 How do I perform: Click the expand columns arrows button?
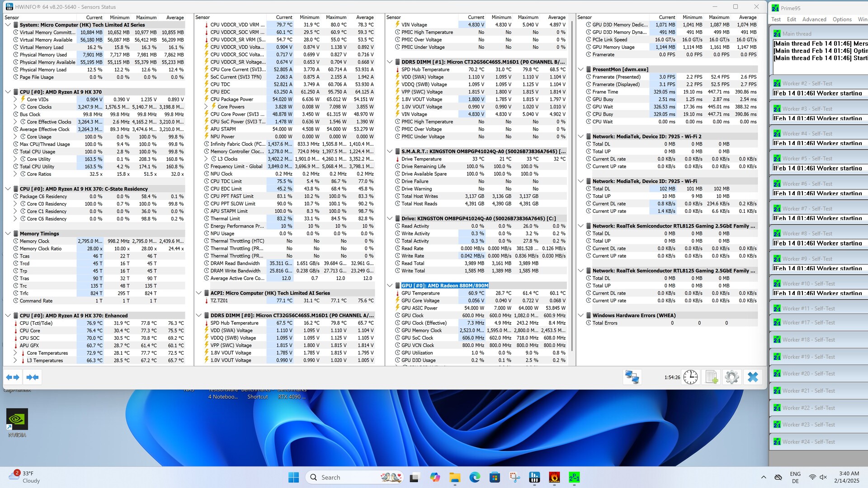[x=13, y=377]
